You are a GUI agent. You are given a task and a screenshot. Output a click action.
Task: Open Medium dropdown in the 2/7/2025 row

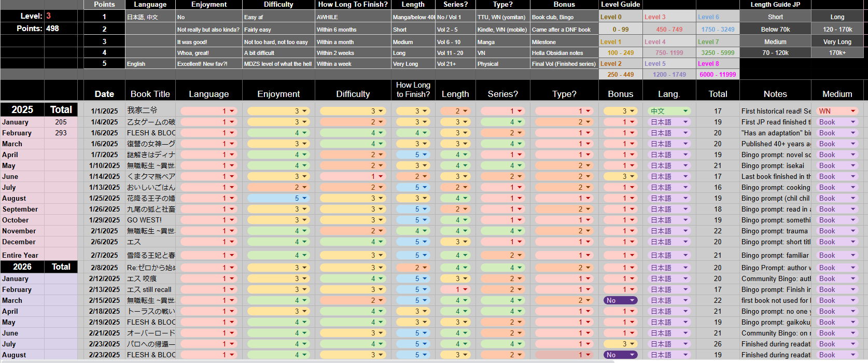click(x=837, y=255)
